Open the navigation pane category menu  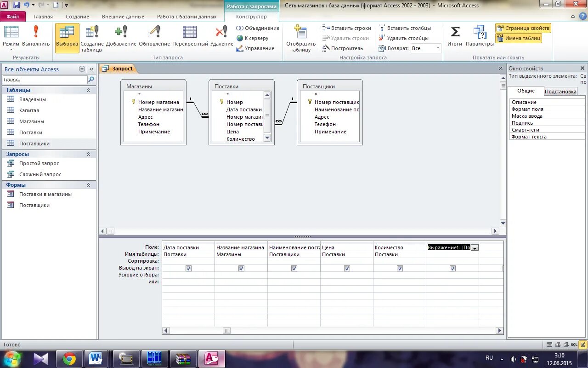click(x=82, y=69)
